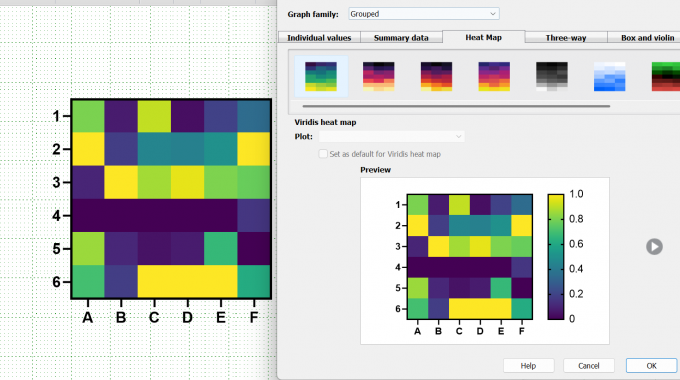This screenshot has width=680, height=380.
Task: Click row label 6 on the graph
Action: coord(56,282)
